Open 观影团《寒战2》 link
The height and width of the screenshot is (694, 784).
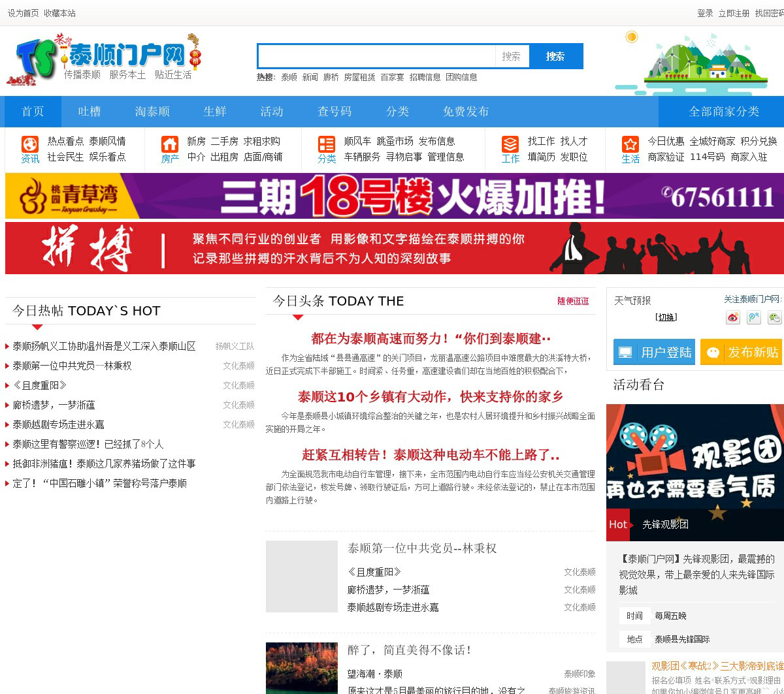(x=717, y=666)
